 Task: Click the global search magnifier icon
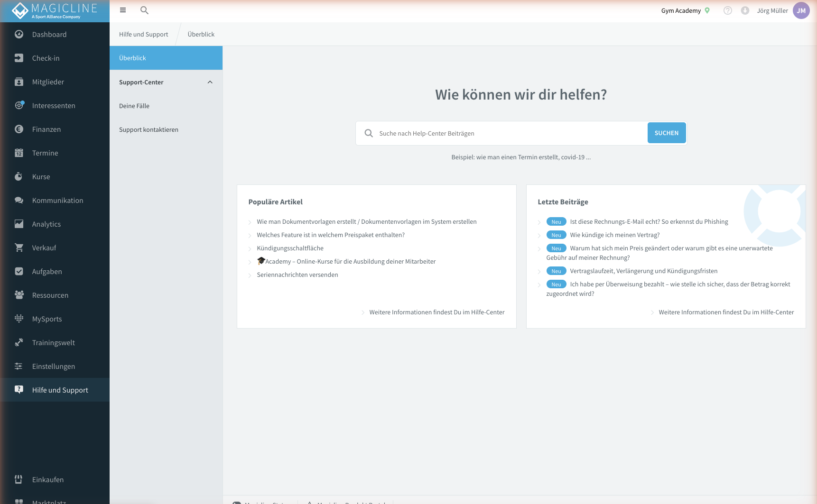[145, 10]
